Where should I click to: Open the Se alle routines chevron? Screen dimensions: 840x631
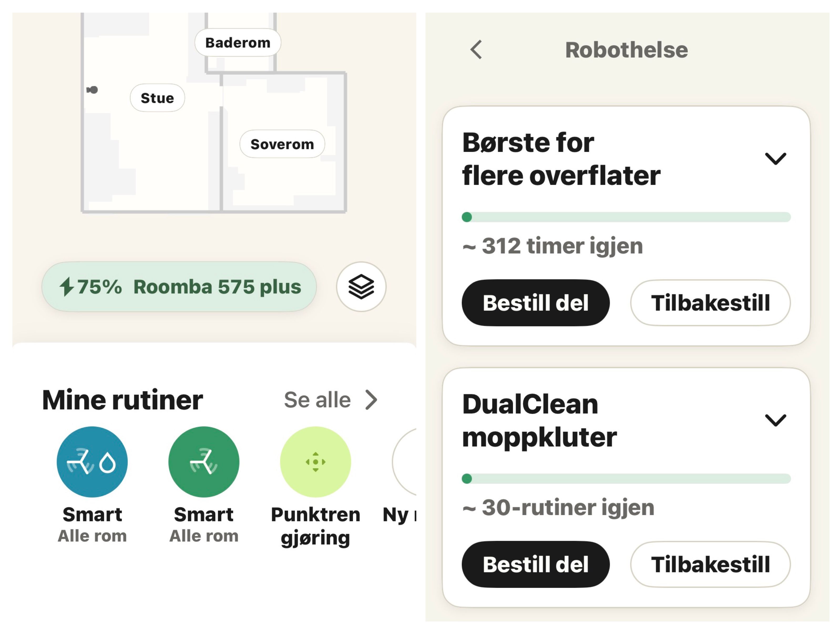point(371,400)
